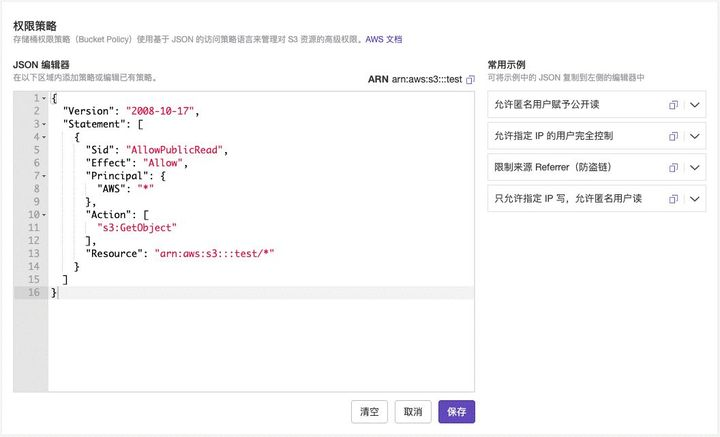Copy the 限制来源 Referrer example JSON
The height and width of the screenshot is (437, 720).
point(673,167)
